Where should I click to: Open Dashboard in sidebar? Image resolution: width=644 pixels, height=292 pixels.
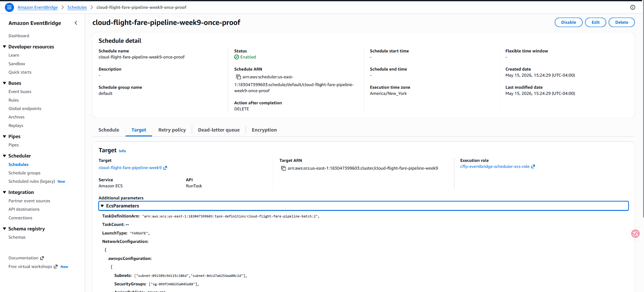click(19, 36)
